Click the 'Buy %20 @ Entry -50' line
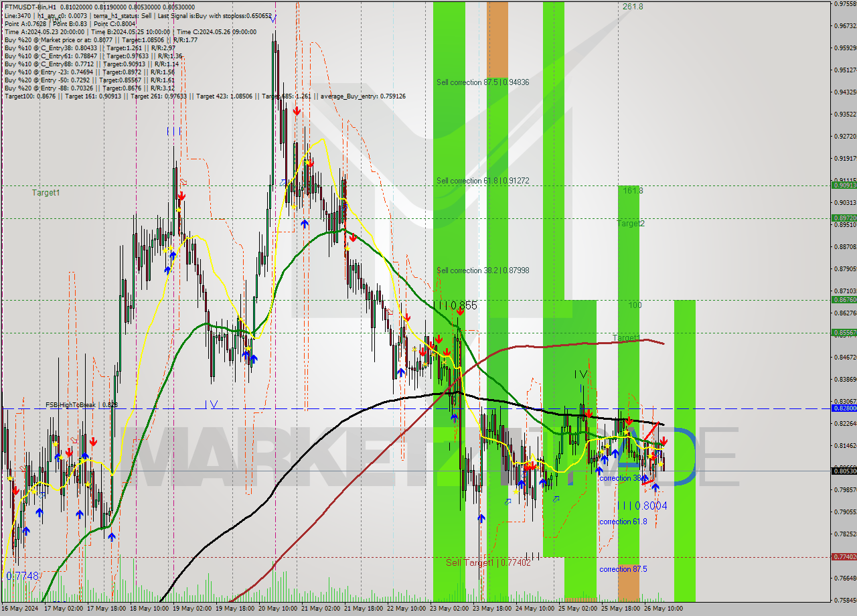 pos(89,80)
